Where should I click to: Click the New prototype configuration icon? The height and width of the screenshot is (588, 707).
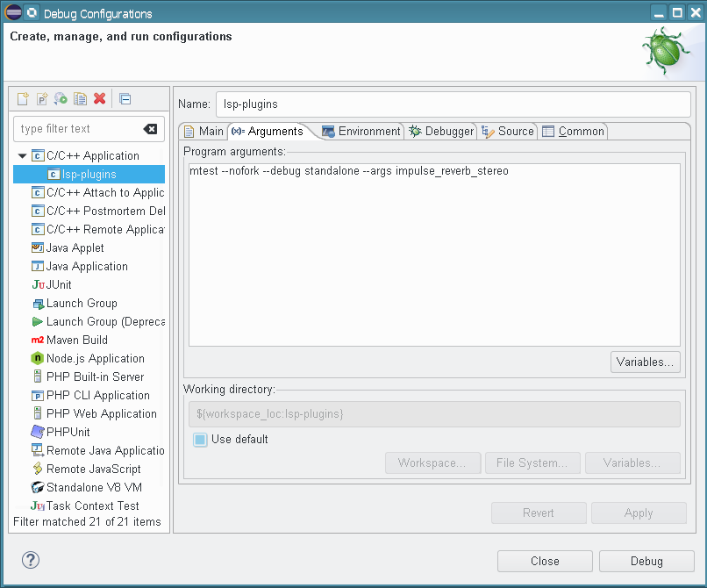click(x=41, y=98)
